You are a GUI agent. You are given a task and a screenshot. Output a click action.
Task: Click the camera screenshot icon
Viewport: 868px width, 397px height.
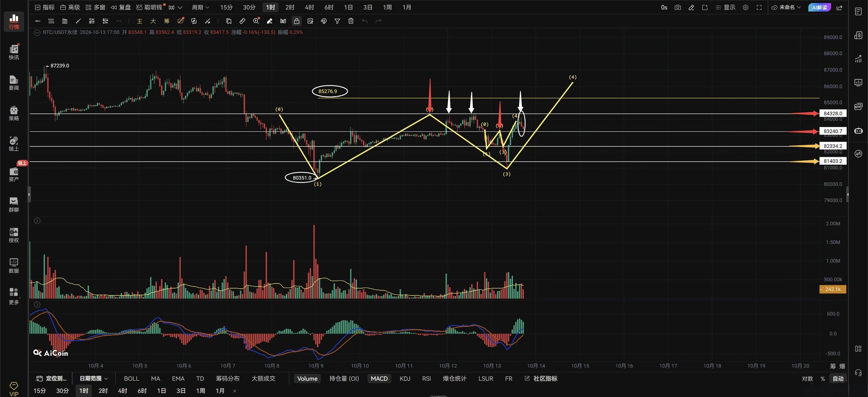click(x=678, y=7)
